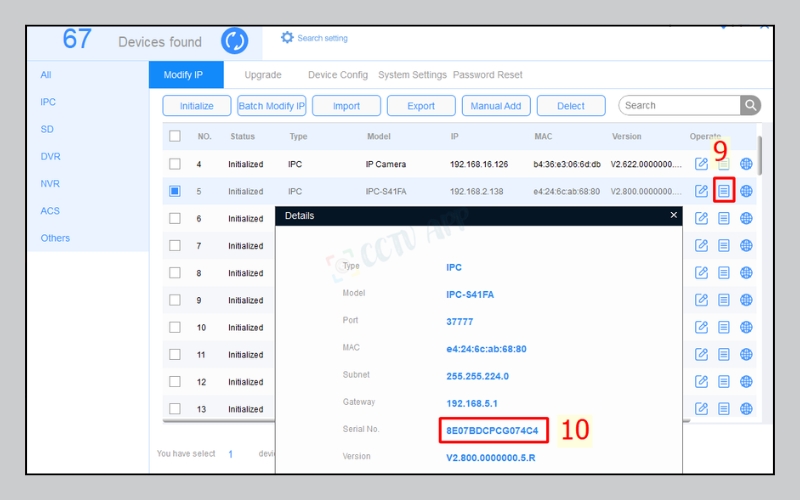Image resolution: width=800 pixels, height=500 pixels.
Task: Check the box for device 9
Action: pyautogui.click(x=174, y=300)
